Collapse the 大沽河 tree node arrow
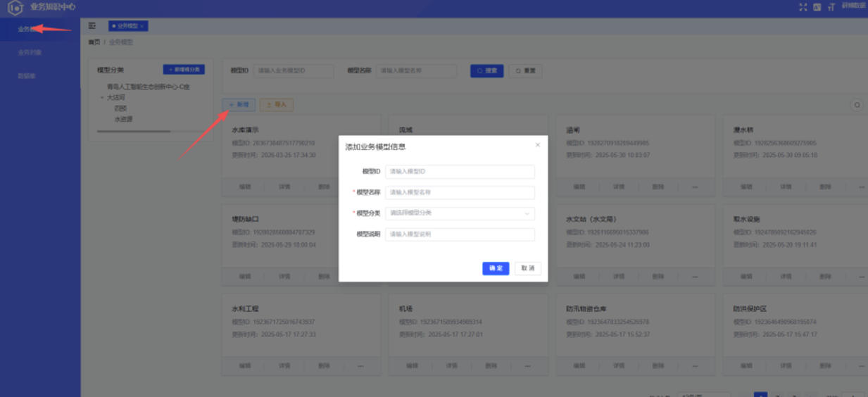The height and width of the screenshot is (397, 868). click(102, 98)
